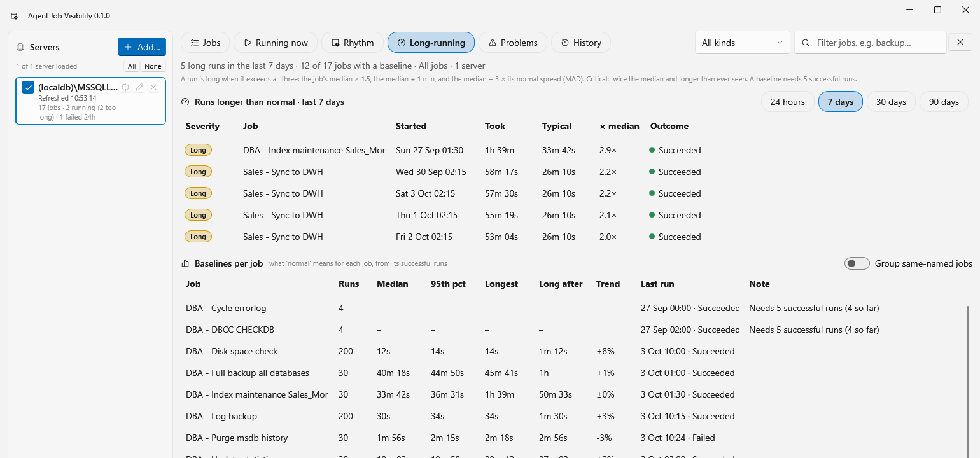
Task: Switch to the Jobs tab
Action: pos(206,43)
